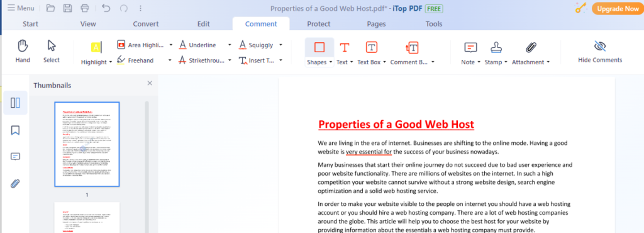This screenshot has width=644, height=233.
Task: Expand the Freehand dropdown arrow
Action: (x=169, y=60)
